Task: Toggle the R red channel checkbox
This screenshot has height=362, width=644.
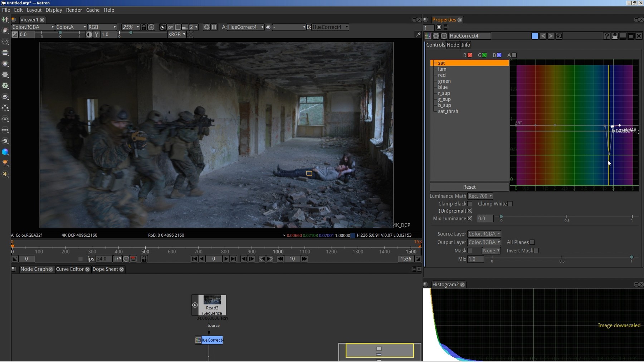Action: tap(470, 55)
